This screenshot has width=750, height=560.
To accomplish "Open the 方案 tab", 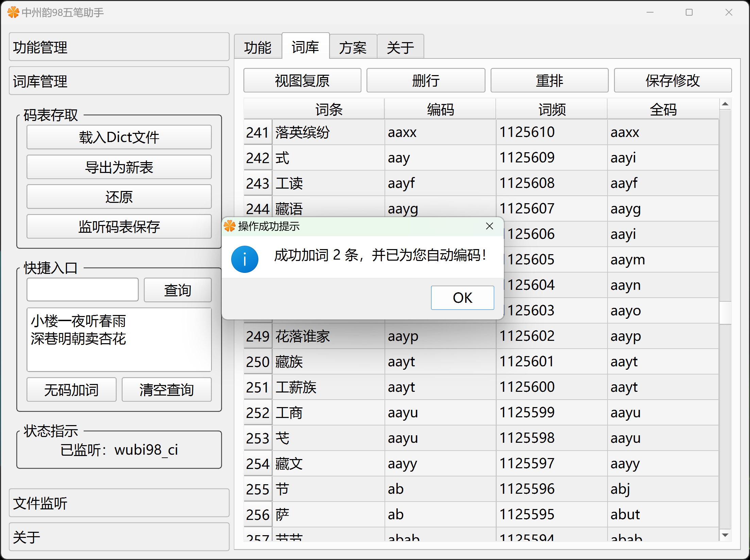I will tap(353, 47).
